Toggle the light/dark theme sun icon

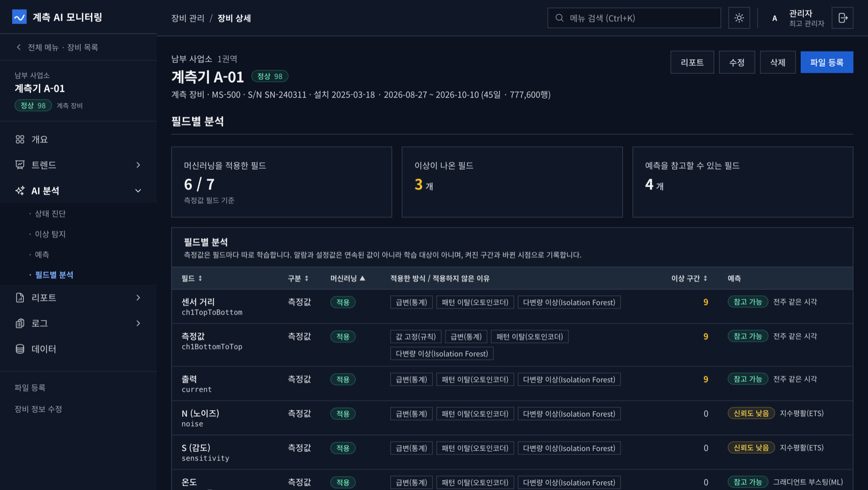739,18
